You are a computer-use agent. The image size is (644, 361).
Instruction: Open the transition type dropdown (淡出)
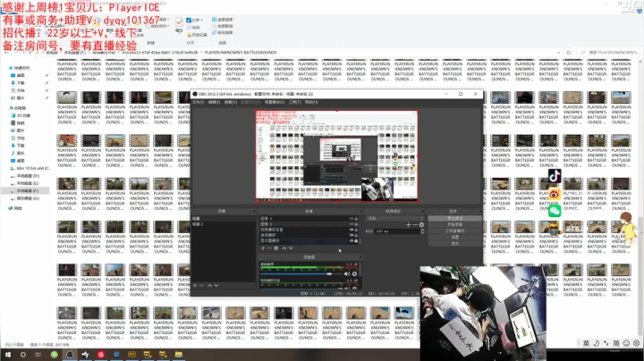394,218
